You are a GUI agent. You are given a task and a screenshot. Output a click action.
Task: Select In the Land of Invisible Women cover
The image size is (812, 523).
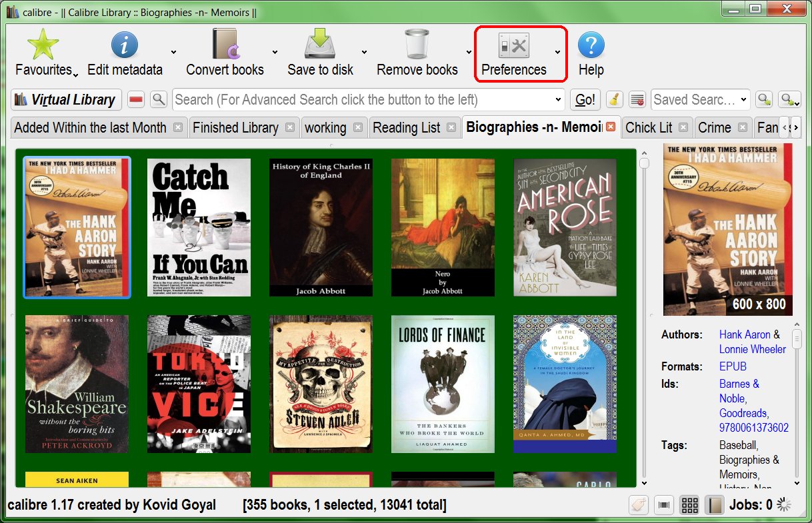pyautogui.click(x=565, y=384)
